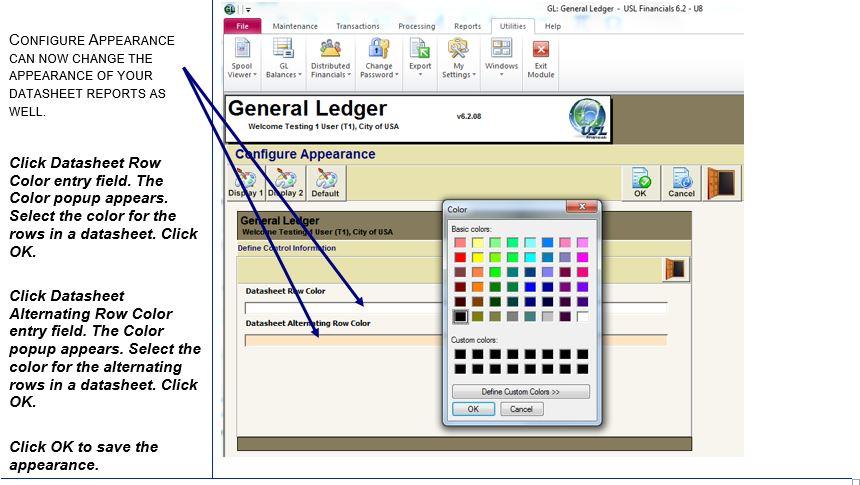Switch to the Transactions tab
This screenshot has width=860, height=485.
click(x=358, y=26)
